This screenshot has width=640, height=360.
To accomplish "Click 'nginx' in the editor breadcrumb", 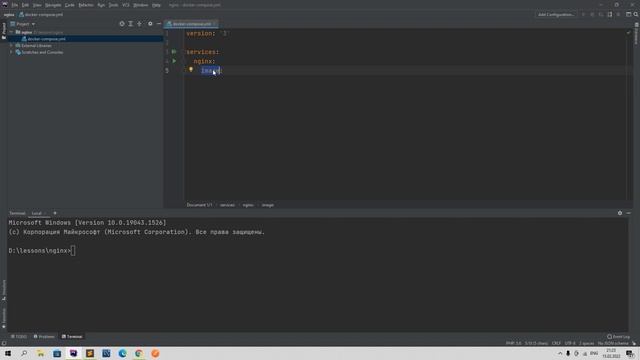I will (248, 205).
